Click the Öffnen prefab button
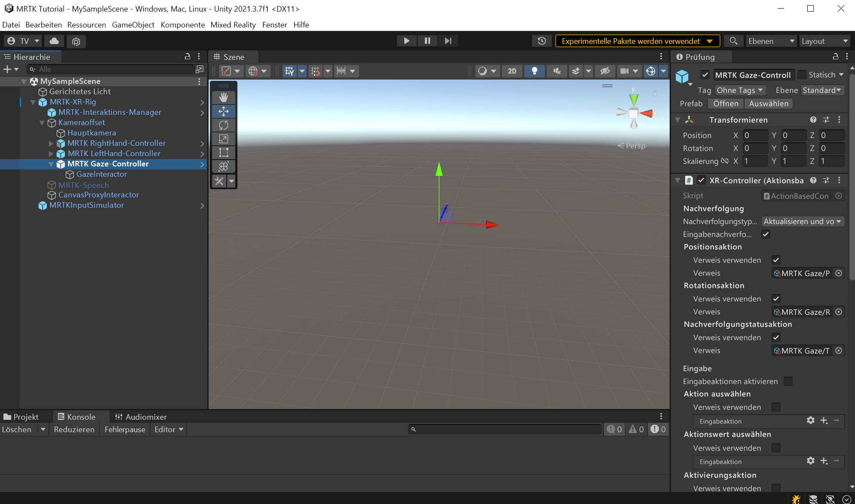The height and width of the screenshot is (504, 855). [725, 104]
